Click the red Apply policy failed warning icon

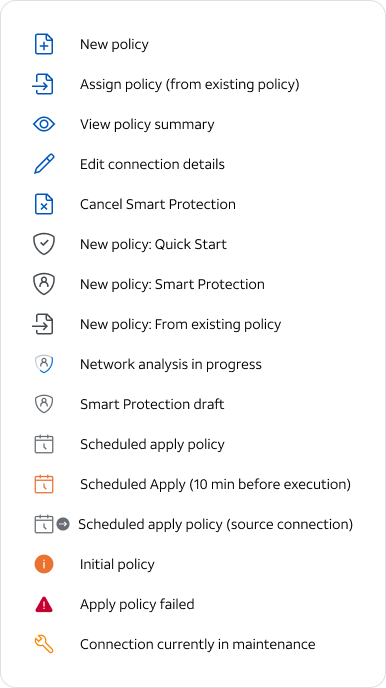(44, 605)
